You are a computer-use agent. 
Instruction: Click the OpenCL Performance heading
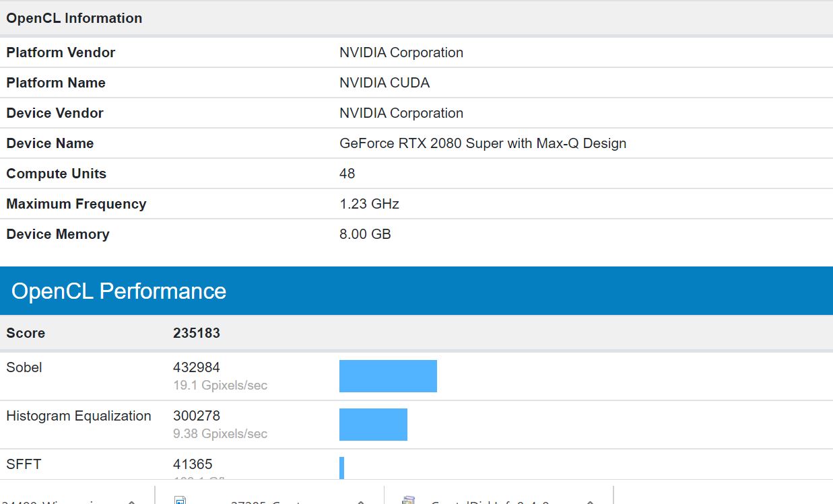[x=119, y=291]
